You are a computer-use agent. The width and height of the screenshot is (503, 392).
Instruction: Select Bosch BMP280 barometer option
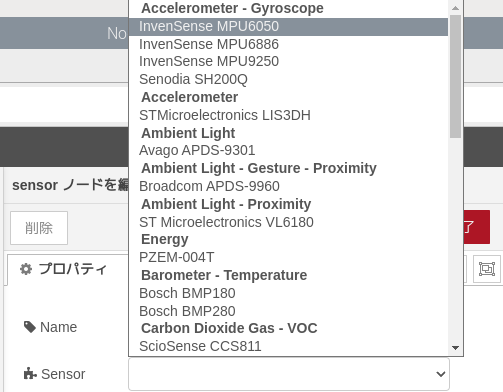point(288,311)
